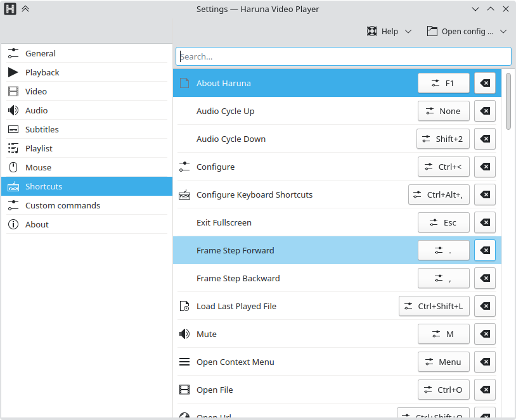This screenshot has height=420, width=516.
Task: Clear the Exit Fullscreen shortcut with its delete icon
Action: (x=485, y=222)
